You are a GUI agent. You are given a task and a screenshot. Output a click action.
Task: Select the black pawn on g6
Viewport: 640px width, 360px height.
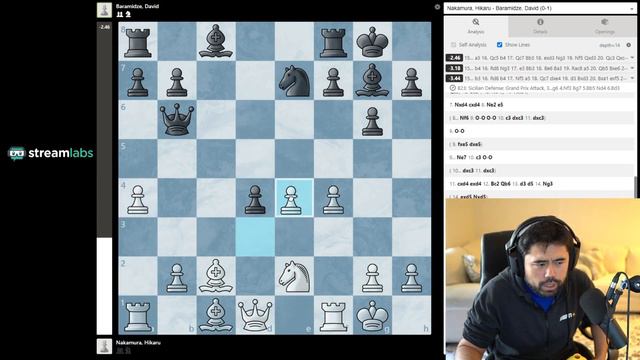click(372, 120)
